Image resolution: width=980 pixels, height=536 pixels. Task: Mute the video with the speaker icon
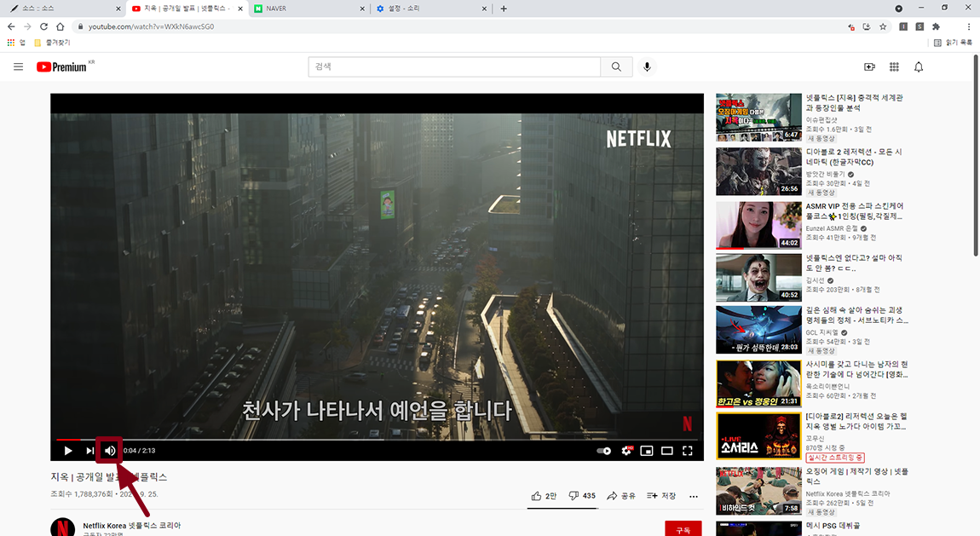tap(110, 451)
